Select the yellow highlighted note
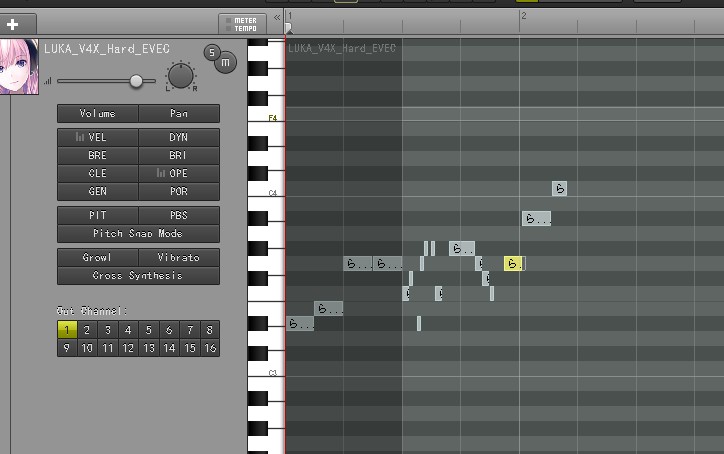Screen dimensions: 724x454 point(513,264)
